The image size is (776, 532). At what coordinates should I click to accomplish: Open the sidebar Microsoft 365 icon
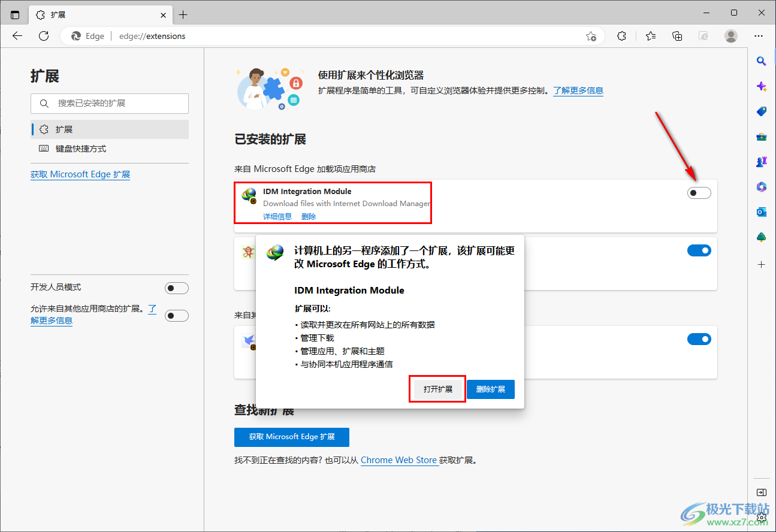(762, 187)
